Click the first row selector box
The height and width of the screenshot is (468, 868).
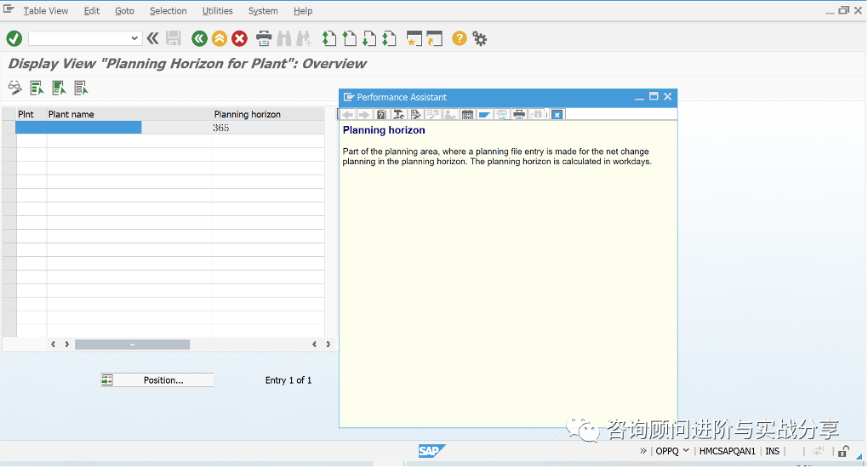pyautogui.click(x=9, y=128)
